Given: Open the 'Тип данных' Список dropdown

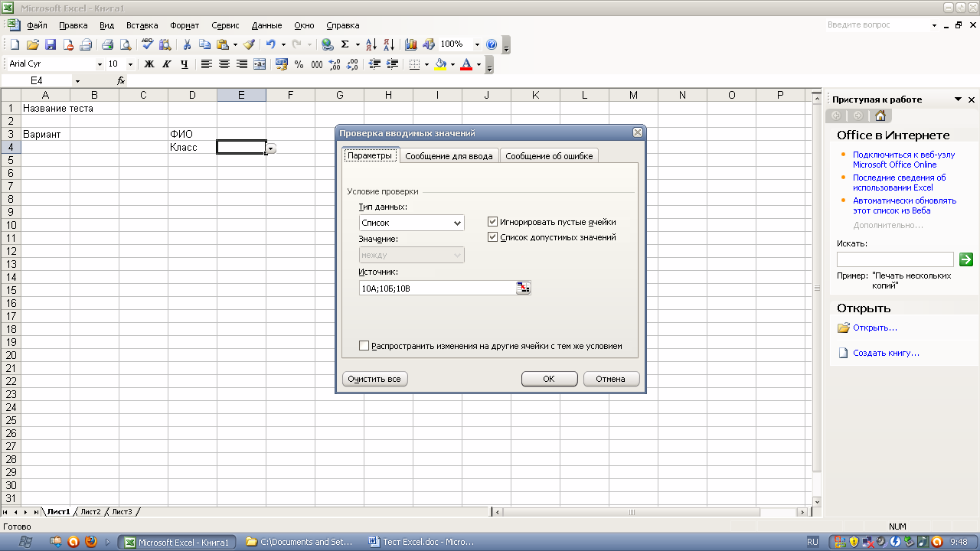Looking at the screenshot, I should point(457,223).
